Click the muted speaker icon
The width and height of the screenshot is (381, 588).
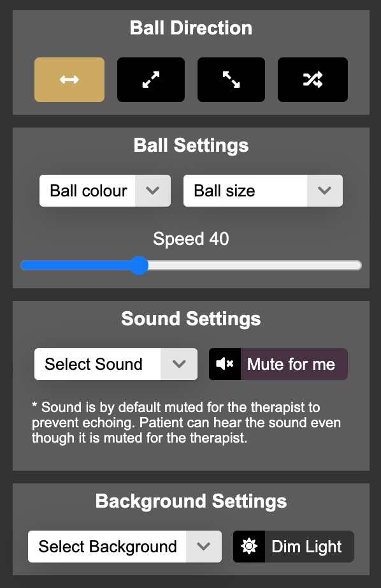point(224,364)
